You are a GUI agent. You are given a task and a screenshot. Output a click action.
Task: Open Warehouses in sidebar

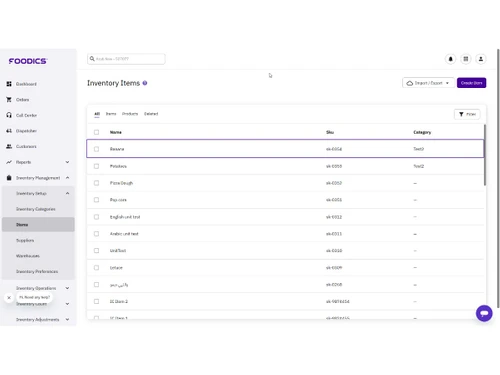(28, 256)
